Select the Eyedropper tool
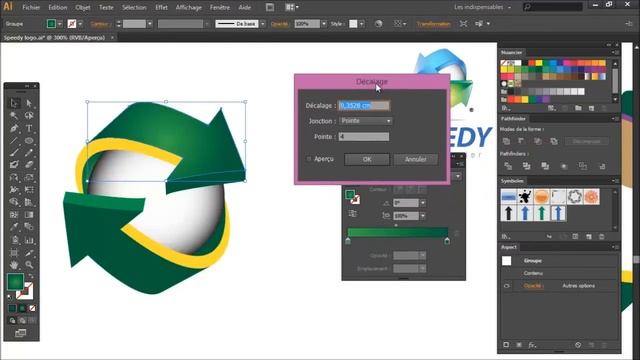Image resolution: width=640 pixels, height=360 pixels. click(x=14, y=227)
